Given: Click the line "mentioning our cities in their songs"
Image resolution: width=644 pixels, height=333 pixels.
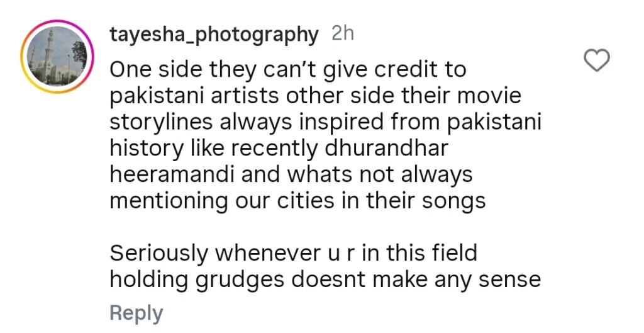Looking at the screenshot, I should (x=297, y=200).
